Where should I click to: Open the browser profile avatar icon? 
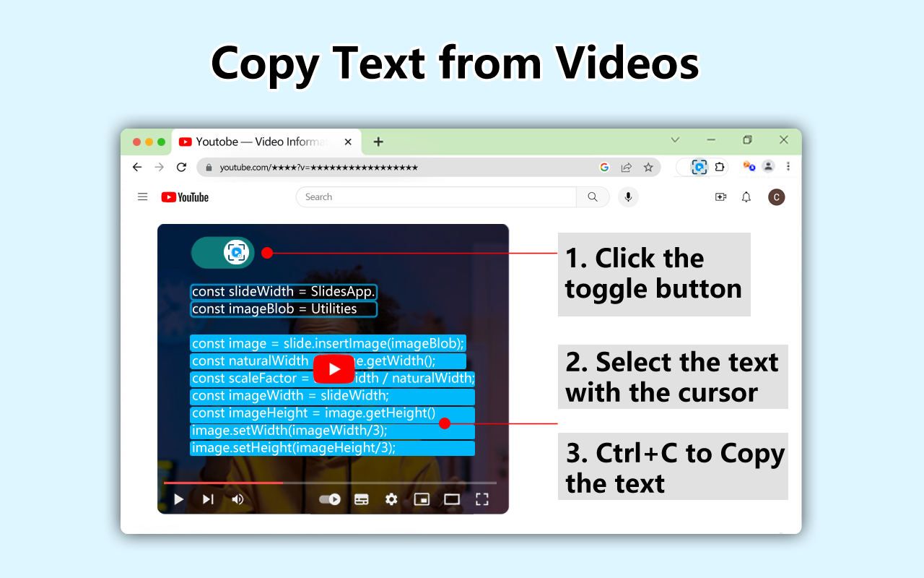pos(768,166)
